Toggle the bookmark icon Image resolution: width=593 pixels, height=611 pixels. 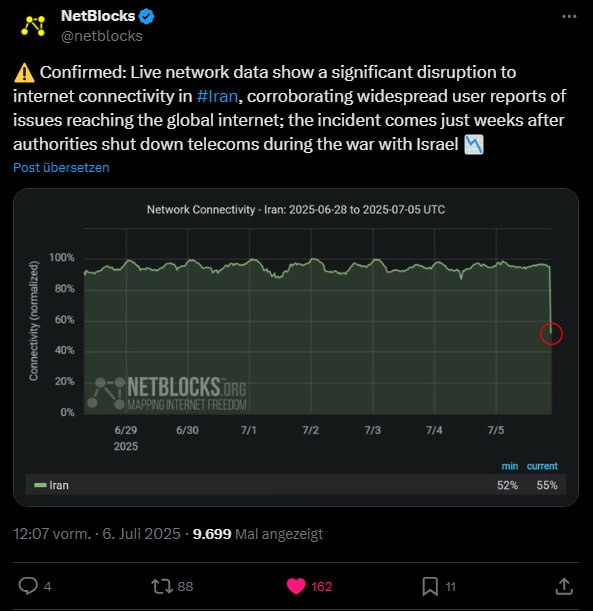(x=430, y=586)
